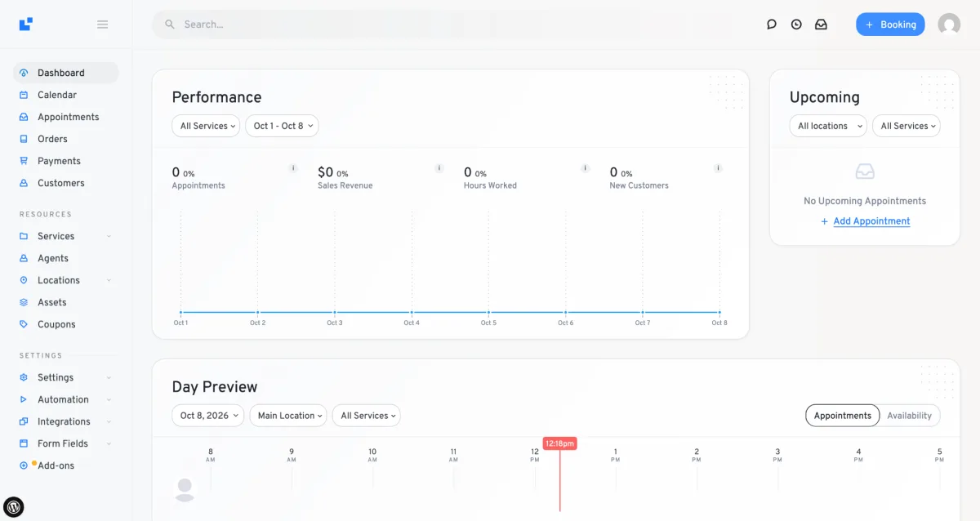
Task: Open Day Preview All Services dropdown
Action: point(366,416)
